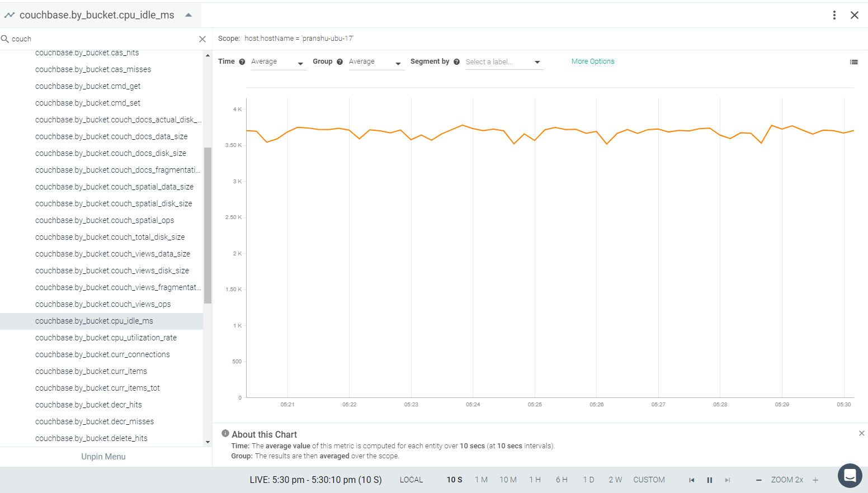Select the 1 H time range
This screenshot has height=493, width=868.
(x=535, y=480)
